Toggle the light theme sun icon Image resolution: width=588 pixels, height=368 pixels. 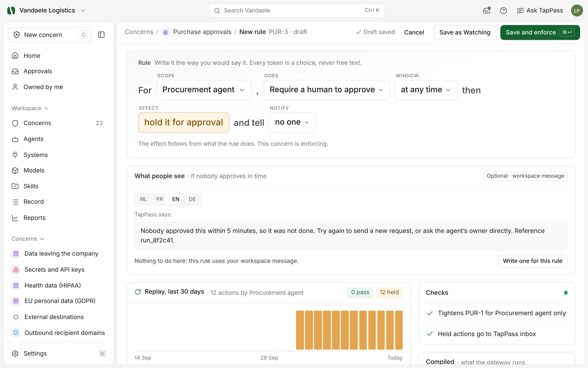click(102, 353)
